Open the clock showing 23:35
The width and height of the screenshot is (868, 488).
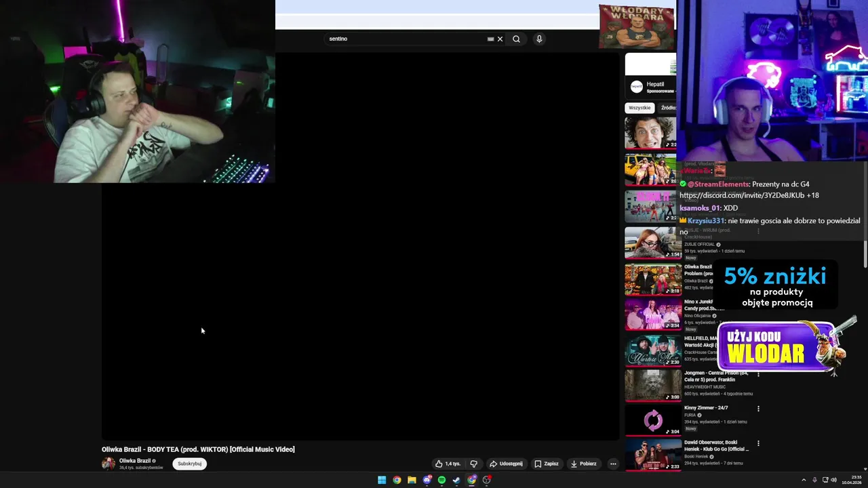coord(852,480)
